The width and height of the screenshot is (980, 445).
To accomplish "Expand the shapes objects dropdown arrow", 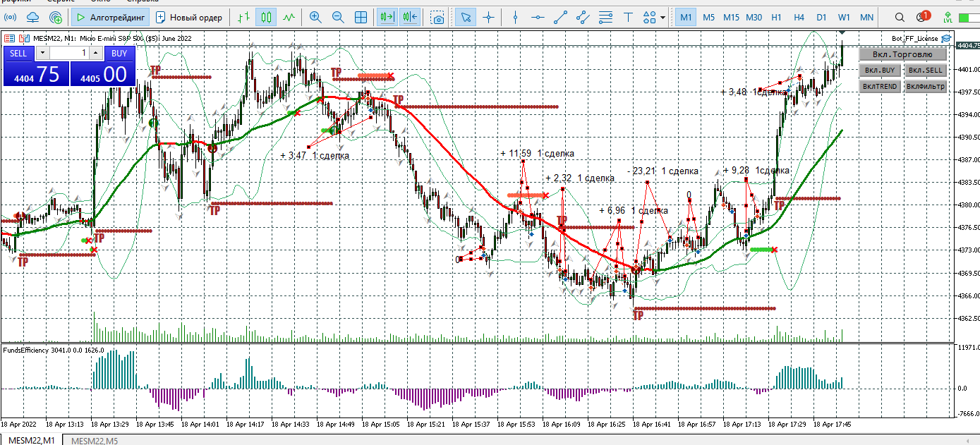I will 663,17.
